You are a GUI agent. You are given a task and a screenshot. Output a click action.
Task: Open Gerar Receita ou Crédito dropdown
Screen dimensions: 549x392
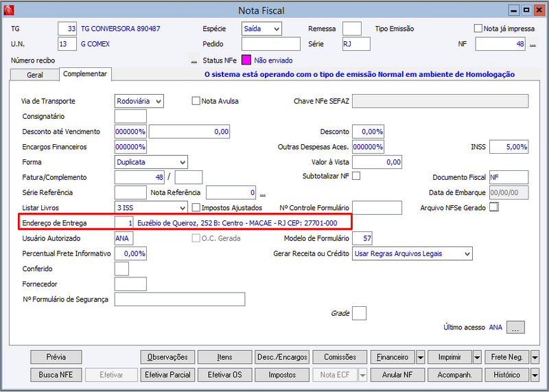pos(412,253)
